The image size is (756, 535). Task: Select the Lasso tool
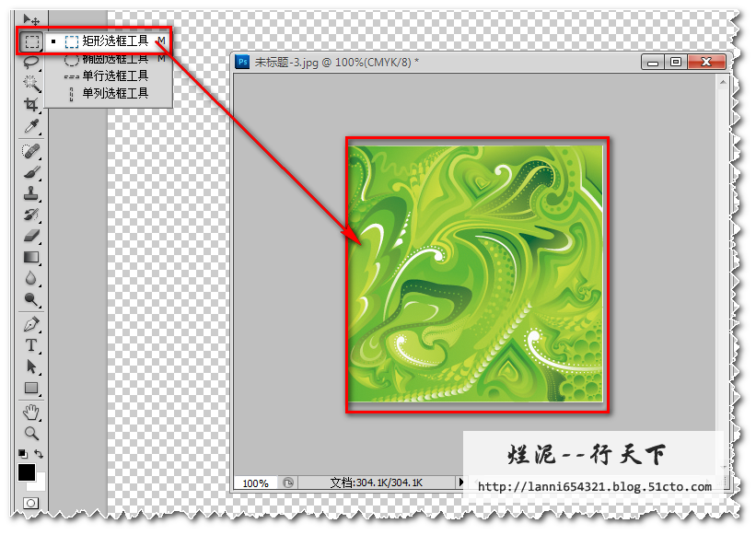point(31,62)
